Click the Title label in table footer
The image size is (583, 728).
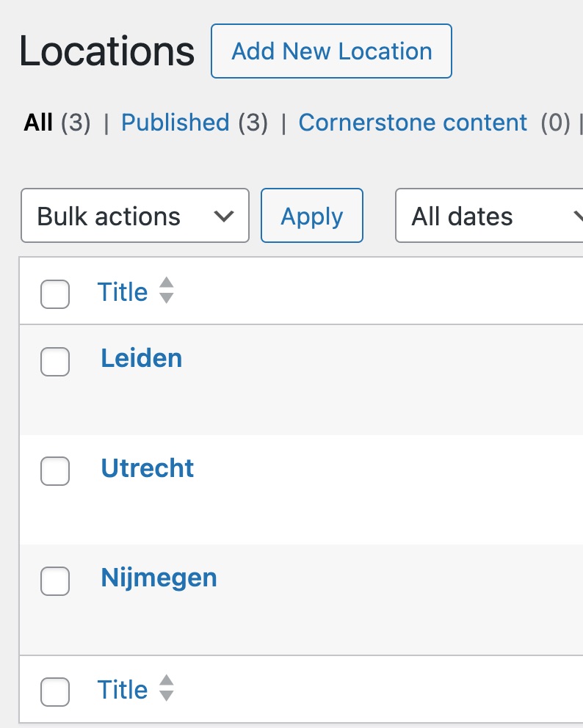click(x=123, y=690)
